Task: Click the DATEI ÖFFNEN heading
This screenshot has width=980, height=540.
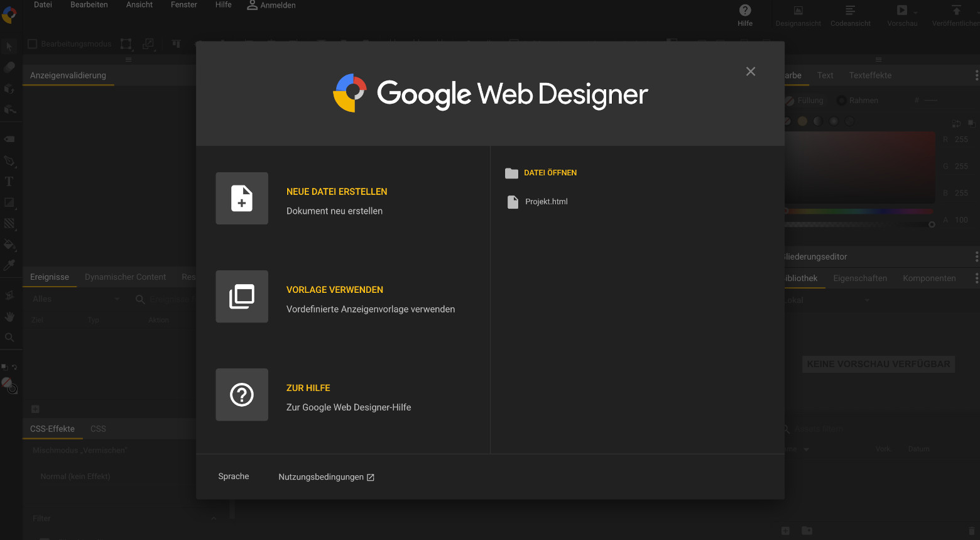Action: point(550,173)
